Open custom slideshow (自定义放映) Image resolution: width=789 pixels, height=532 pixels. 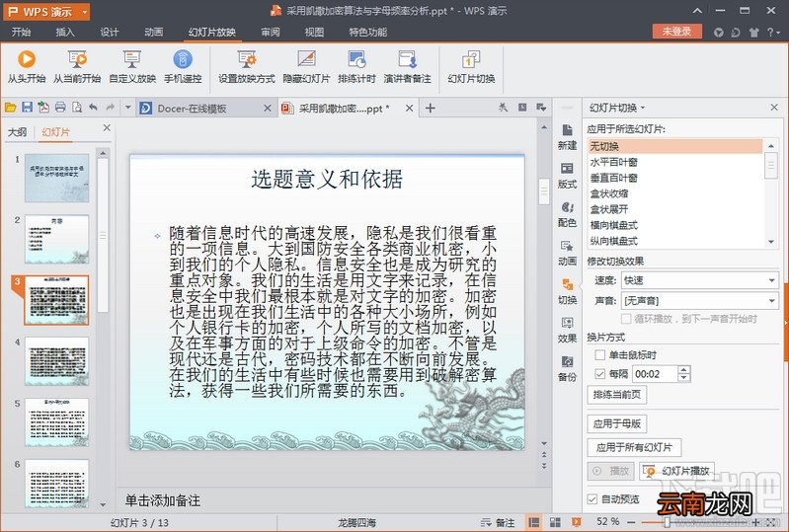click(x=132, y=66)
